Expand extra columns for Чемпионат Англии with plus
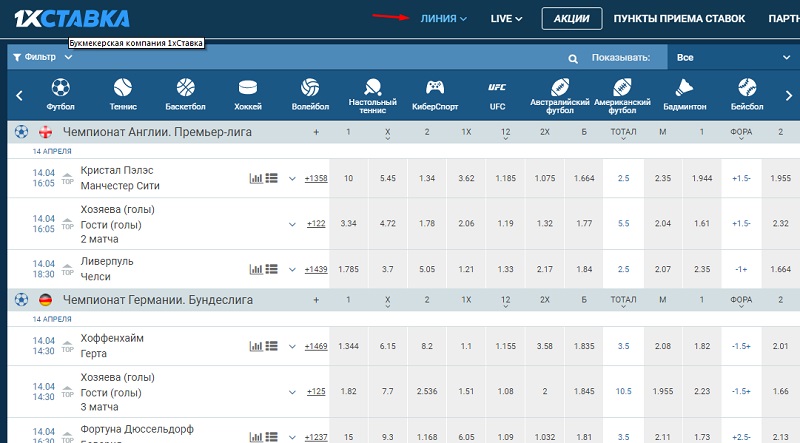800x443 pixels. pos(316,132)
